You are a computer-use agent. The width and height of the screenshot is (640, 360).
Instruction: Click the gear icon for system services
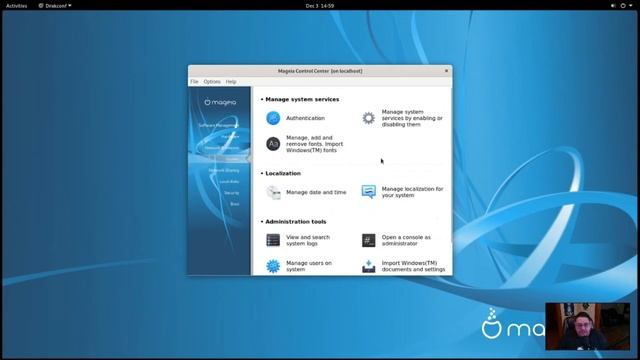[369, 118]
